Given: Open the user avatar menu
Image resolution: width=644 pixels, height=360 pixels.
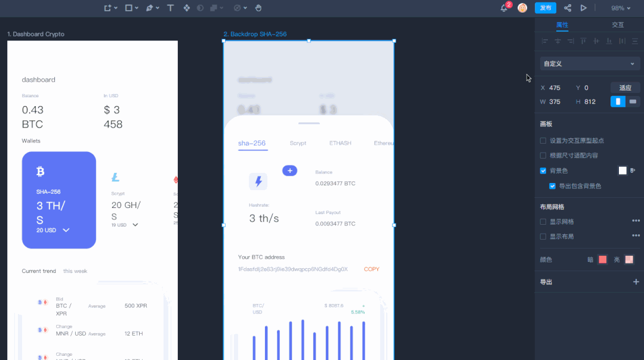Looking at the screenshot, I should click(x=522, y=8).
